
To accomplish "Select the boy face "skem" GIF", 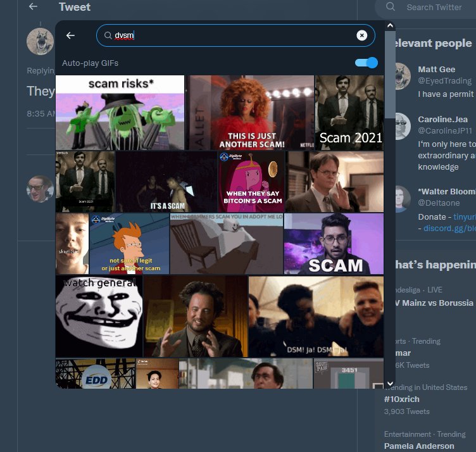I will click(72, 244).
